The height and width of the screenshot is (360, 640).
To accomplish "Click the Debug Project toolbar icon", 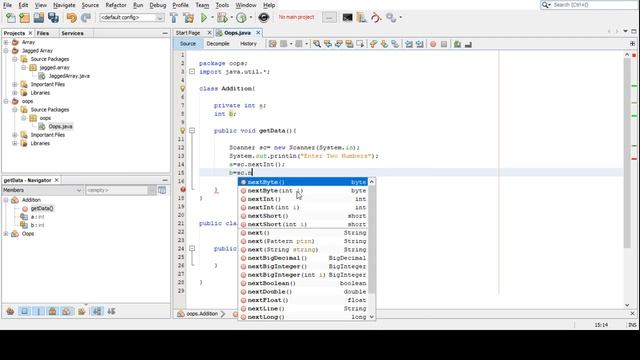I will (222, 18).
